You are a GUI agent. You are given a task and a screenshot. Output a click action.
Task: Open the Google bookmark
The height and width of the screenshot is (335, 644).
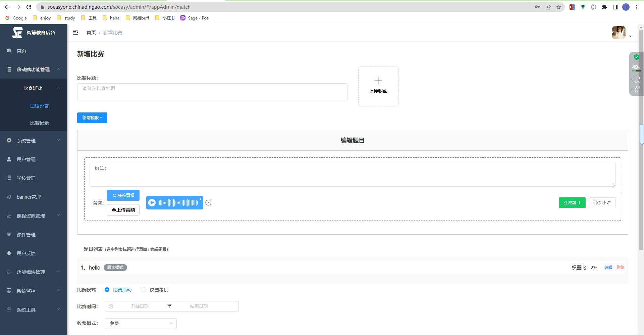[x=16, y=18]
